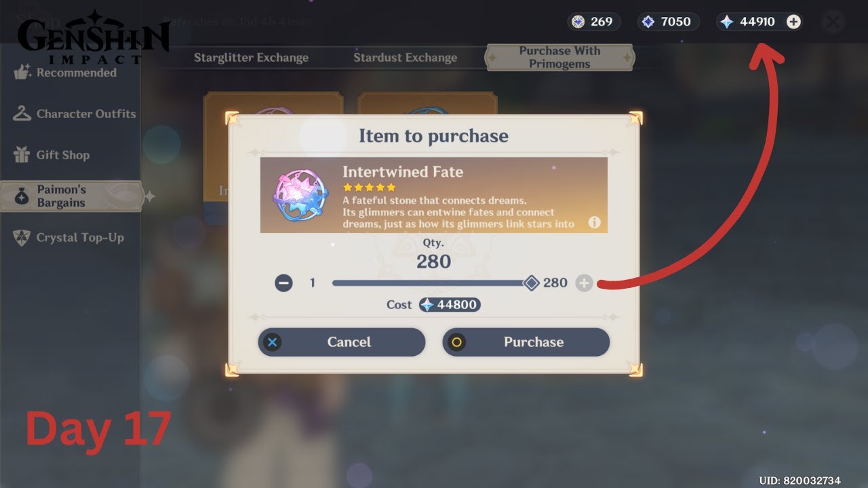Decrease quantity with the minus button
The width and height of the screenshot is (868, 488).
point(283,283)
